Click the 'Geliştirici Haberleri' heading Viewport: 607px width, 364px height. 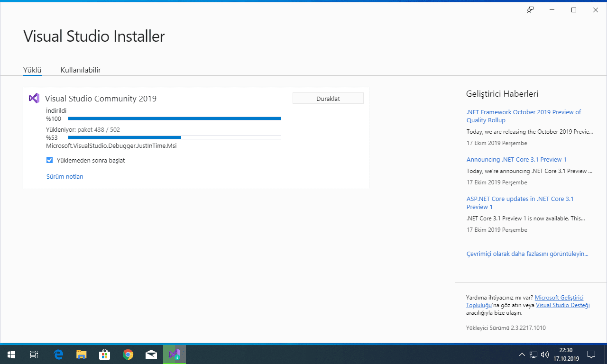(x=502, y=94)
